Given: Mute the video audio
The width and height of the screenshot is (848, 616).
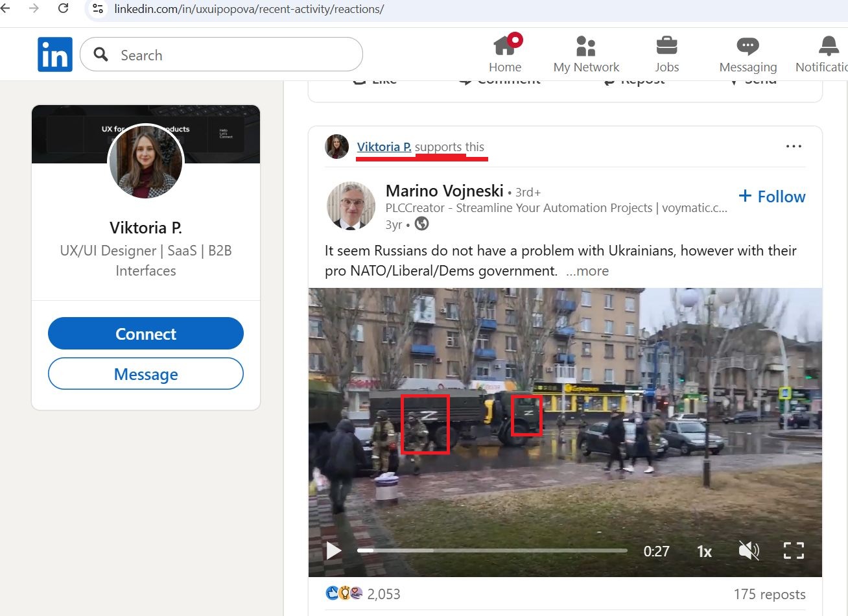Looking at the screenshot, I should click(x=748, y=551).
